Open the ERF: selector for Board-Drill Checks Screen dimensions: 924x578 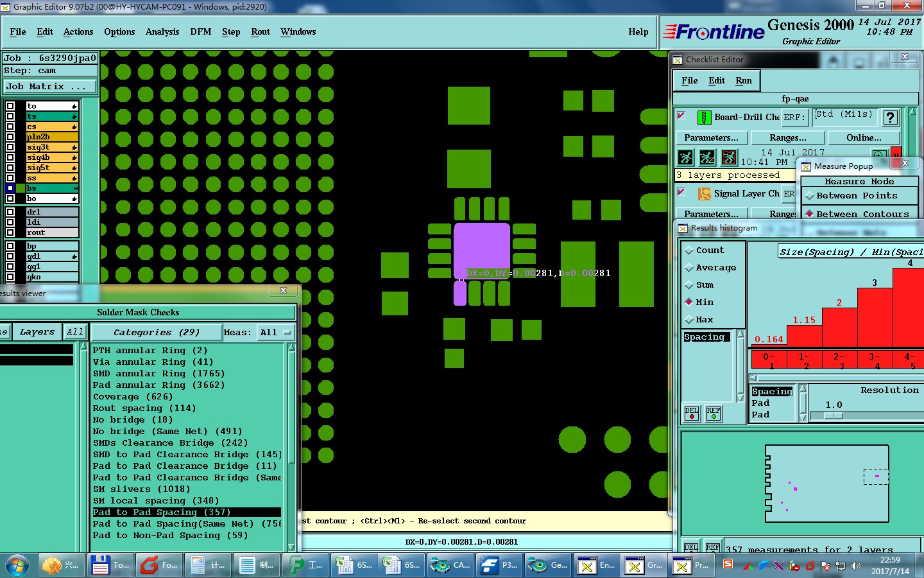point(794,118)
